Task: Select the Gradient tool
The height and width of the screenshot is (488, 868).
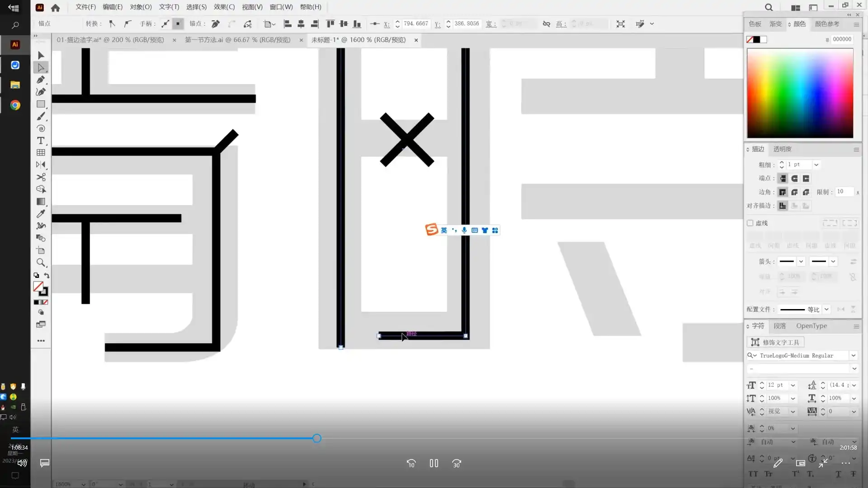Action: click(41, 202)
